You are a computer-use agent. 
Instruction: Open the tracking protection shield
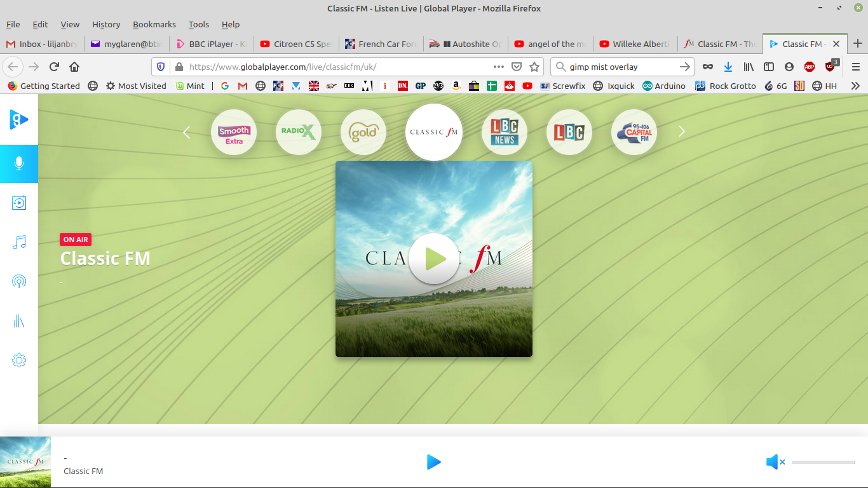[161, 67]
